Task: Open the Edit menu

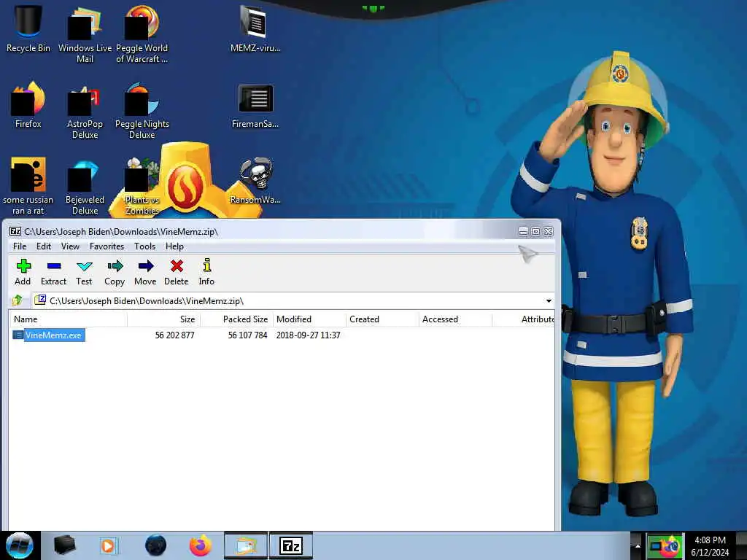Action: click(x=43, y=246)
